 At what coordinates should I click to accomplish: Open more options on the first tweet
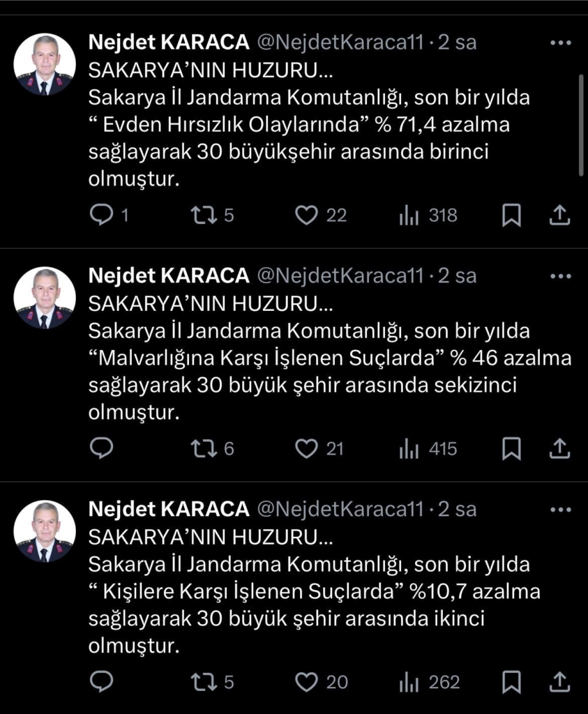pyautogui.click(x=561, y=43)
